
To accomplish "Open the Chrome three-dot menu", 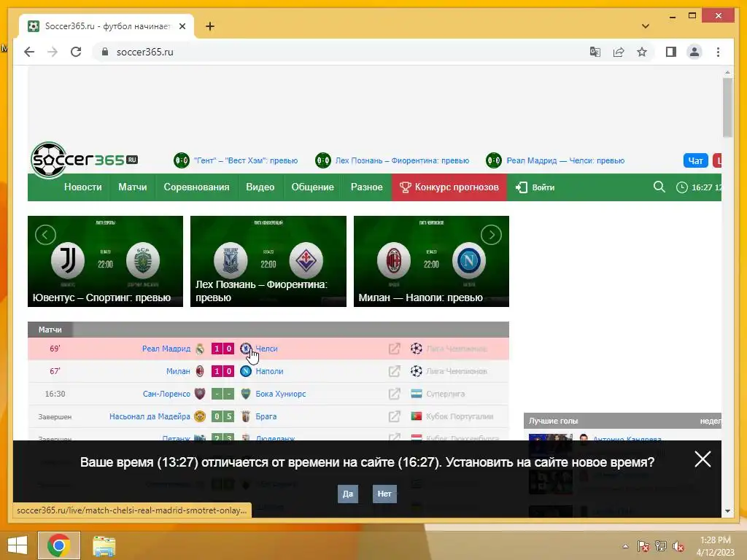I will point(718,52).
